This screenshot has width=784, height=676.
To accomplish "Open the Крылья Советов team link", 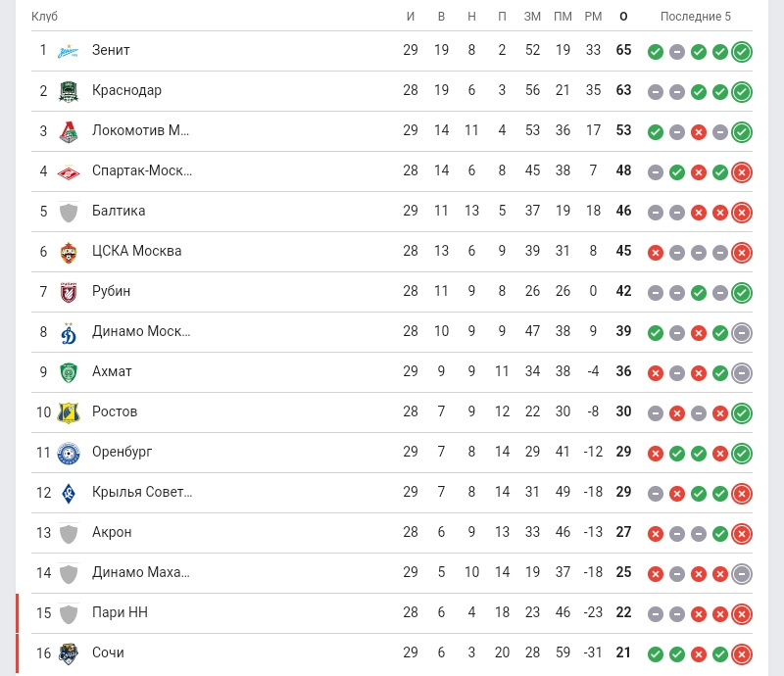I will 142,492.
